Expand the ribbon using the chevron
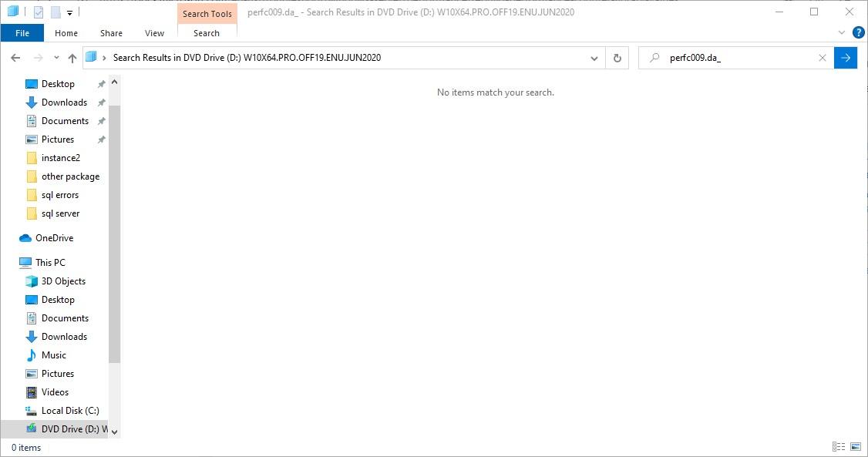 (842, 32)
